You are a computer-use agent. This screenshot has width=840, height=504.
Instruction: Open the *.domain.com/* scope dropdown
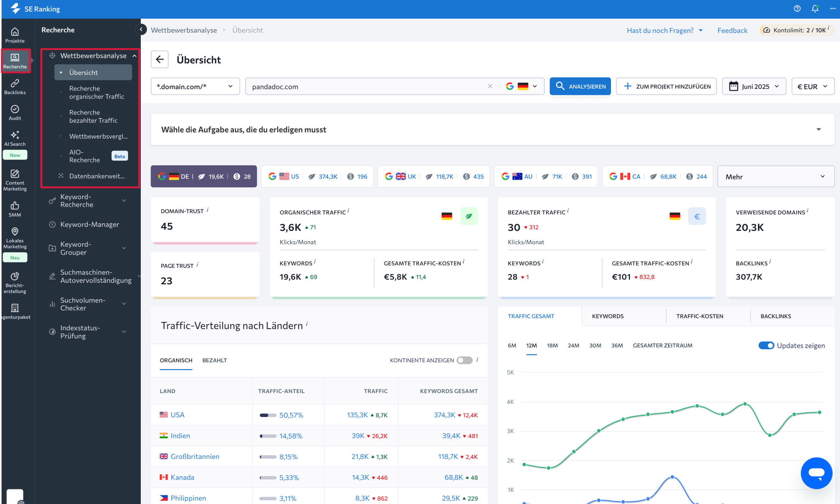tap(195, 86)
